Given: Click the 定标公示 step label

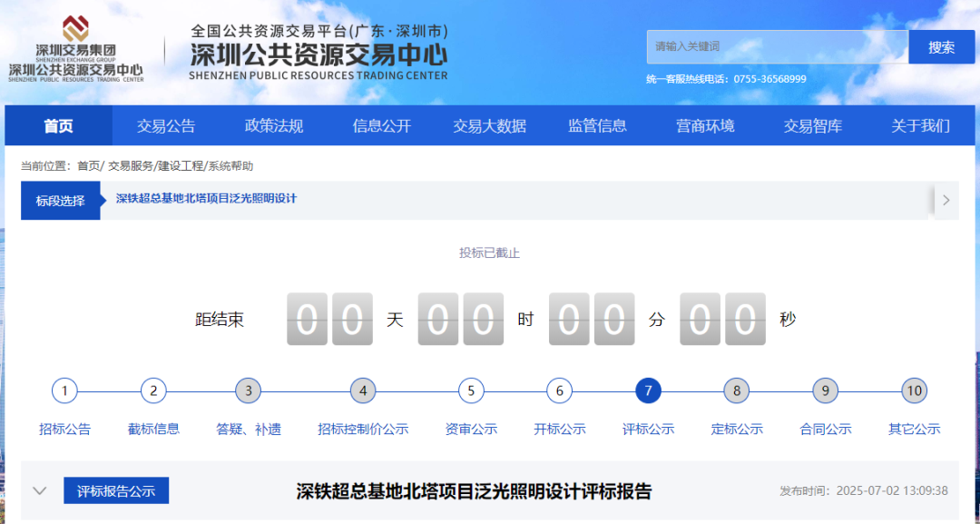Looking at the screenshot, I should pyautogui.click(x=737, y=429).
